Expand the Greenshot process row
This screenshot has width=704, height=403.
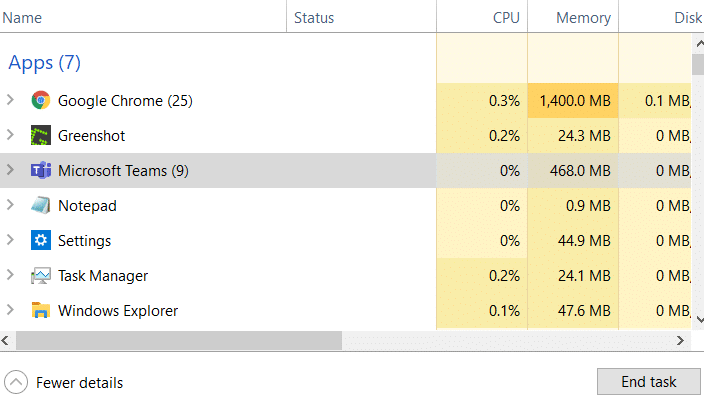coord(10,135)
